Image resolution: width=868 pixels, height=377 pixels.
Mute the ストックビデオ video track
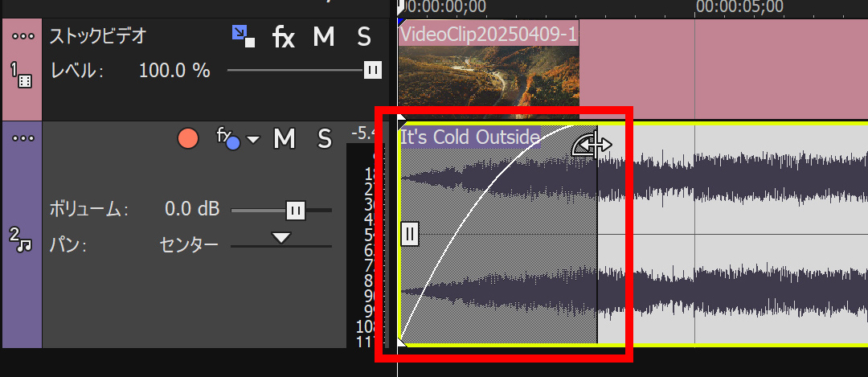click(324, 36)
